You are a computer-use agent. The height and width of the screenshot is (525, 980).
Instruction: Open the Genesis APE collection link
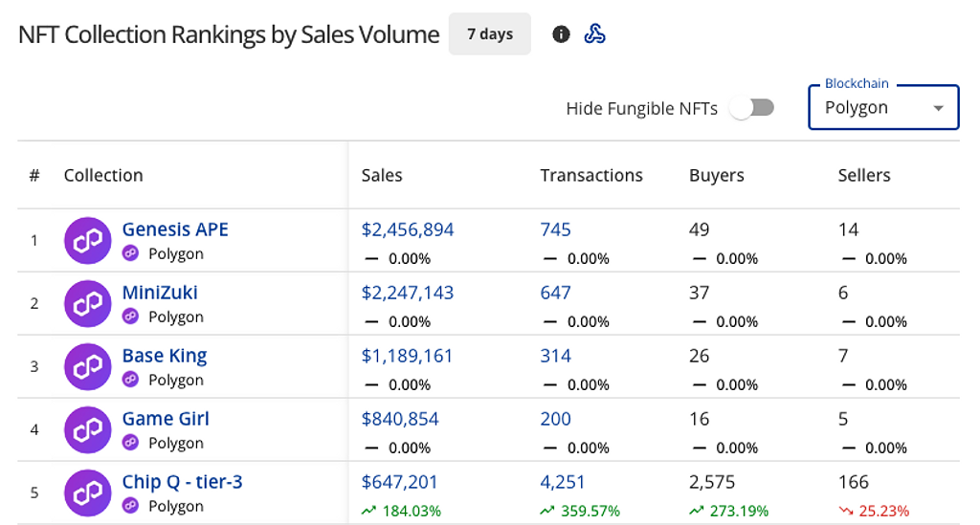(175, 230)
